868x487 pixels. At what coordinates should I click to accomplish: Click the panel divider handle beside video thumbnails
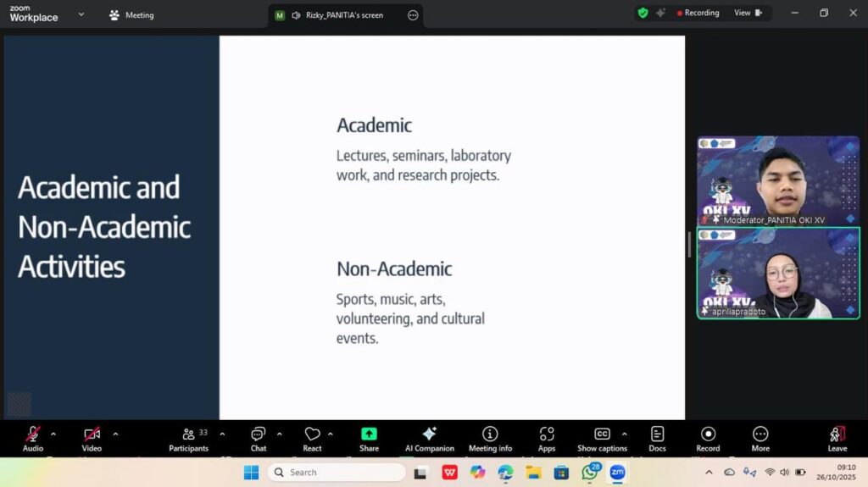point(690,244)
